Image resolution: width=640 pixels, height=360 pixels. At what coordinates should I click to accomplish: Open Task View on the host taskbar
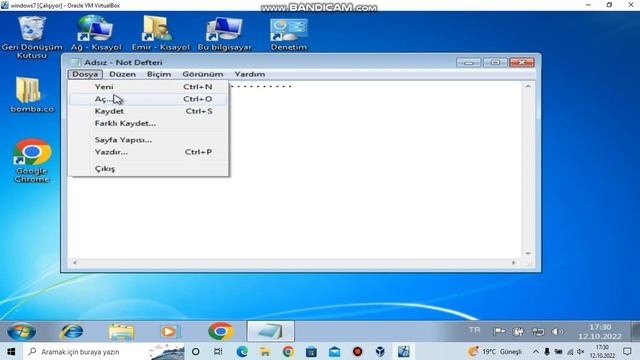[218, 351]
